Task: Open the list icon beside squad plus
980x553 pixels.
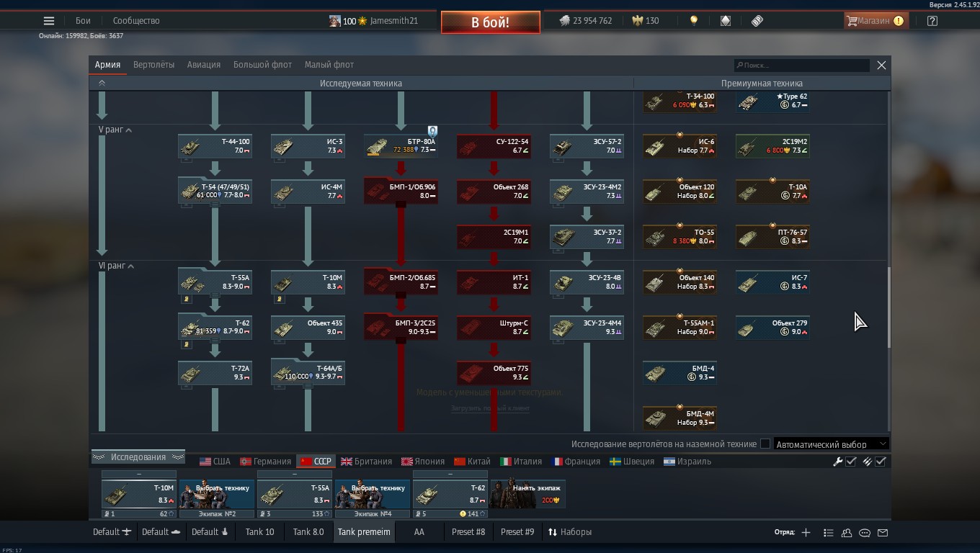Action: tap(828, 533)
